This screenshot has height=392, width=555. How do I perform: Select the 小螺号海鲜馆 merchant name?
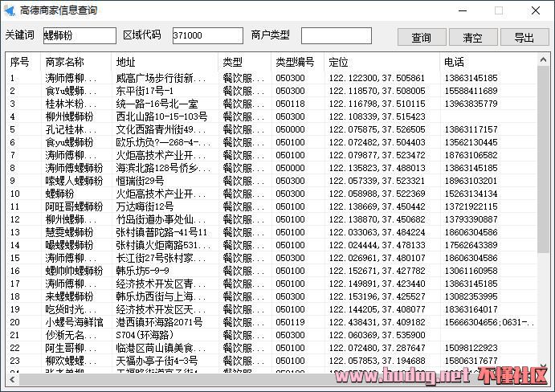point(74,322)
